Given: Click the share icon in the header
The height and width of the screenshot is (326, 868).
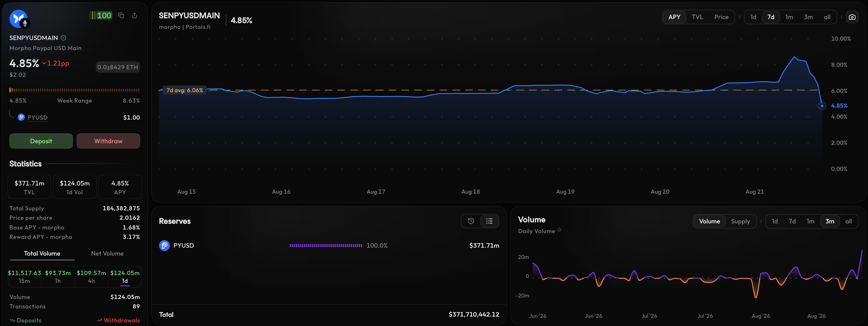Looking at the screenshot, I should point(135,16).
